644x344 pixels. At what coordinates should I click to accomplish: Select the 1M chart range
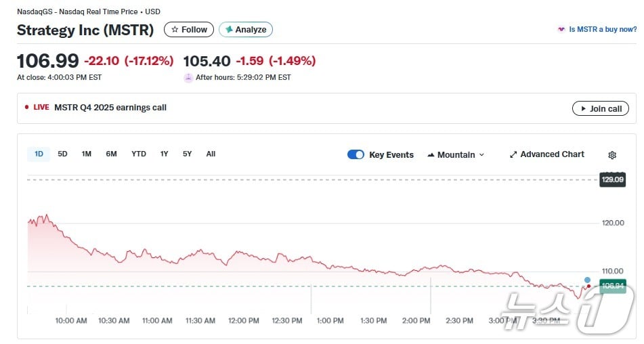(x=87, y=154)
